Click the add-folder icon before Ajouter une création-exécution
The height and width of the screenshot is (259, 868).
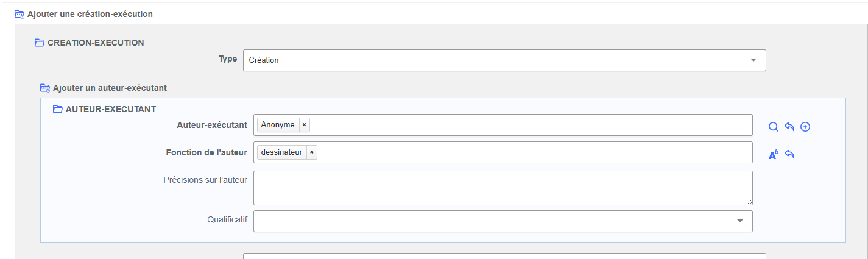(x=19, y=13)
